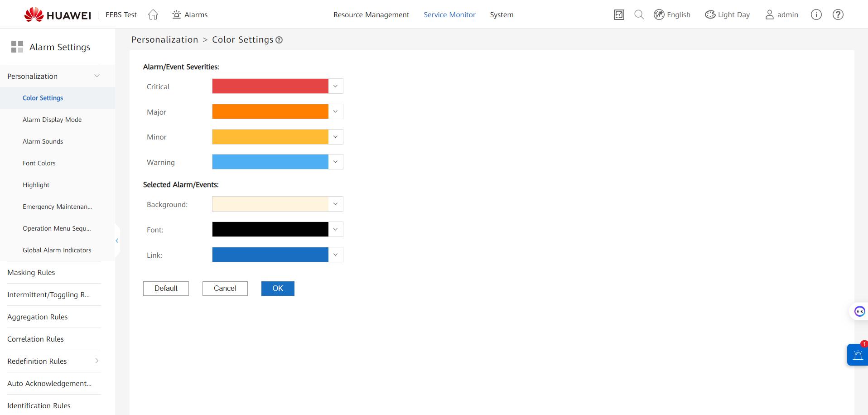This screenshot has height=415, width=868.
Task: Open the Warning color dropdown arrow
Action: pos(335,162)
